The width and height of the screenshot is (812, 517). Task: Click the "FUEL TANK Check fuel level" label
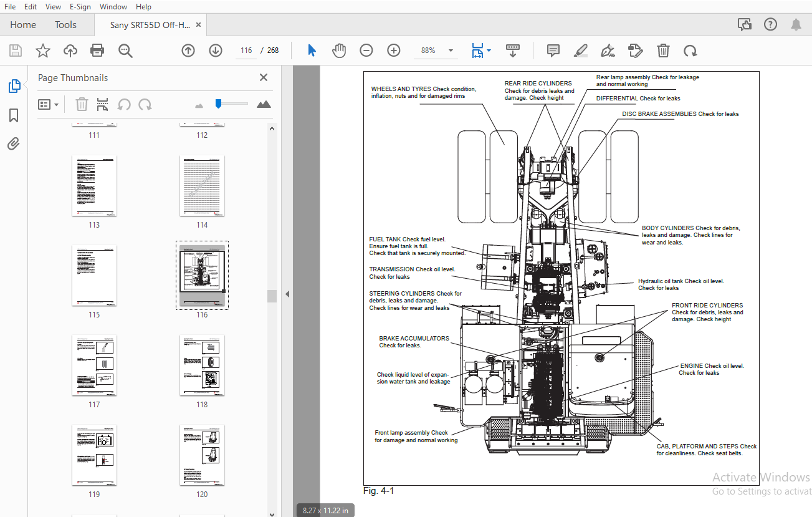click(x=408, y=239)
